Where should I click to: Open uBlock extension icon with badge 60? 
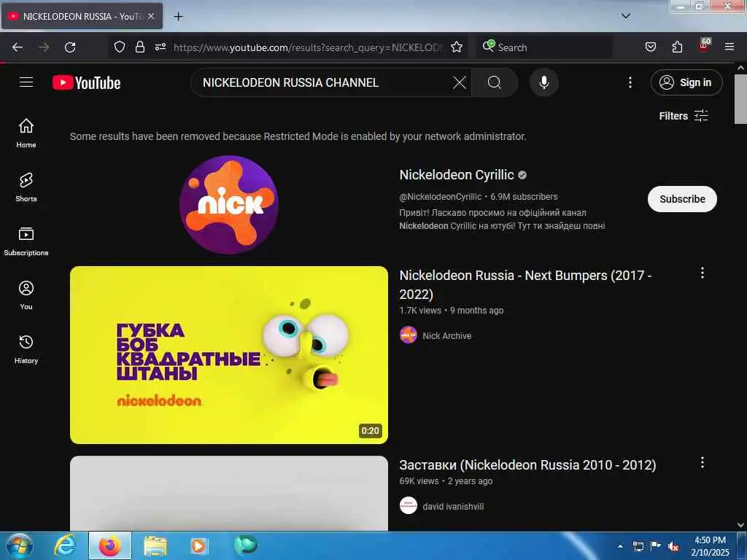pos(704,46)
